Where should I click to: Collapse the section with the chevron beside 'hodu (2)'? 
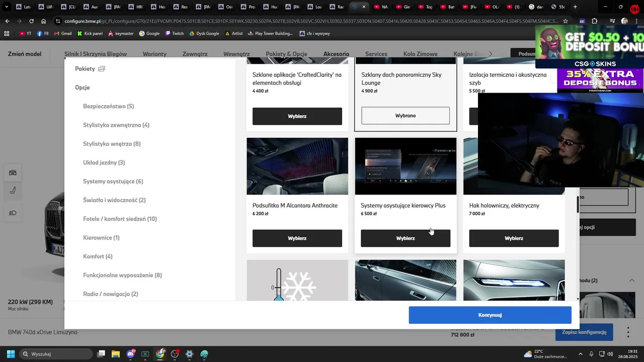(x=632, y=280)
